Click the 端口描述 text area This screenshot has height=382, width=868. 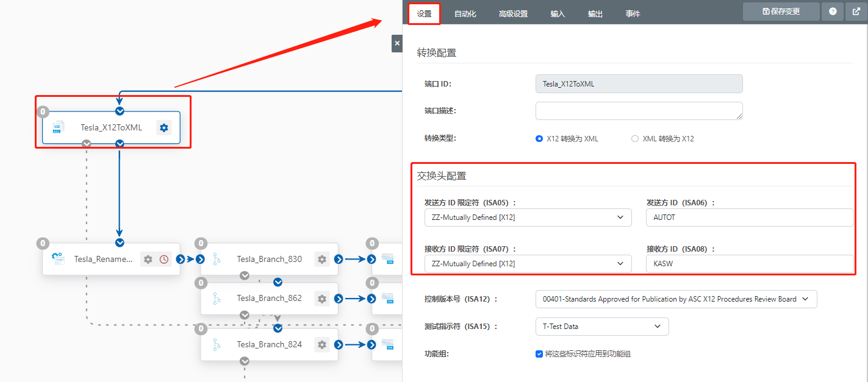pyautogui.click(x=639, y=111)
